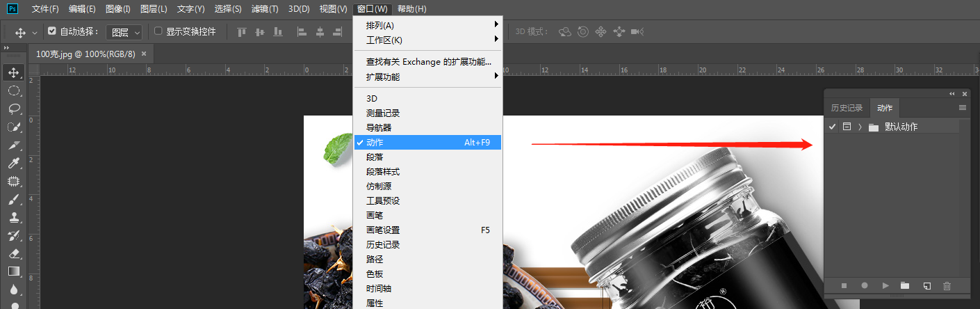Open the 排列(A) submenu
The width and height of the screenshot is (980, 309).
pyautogui.click(x=427, y=26)
